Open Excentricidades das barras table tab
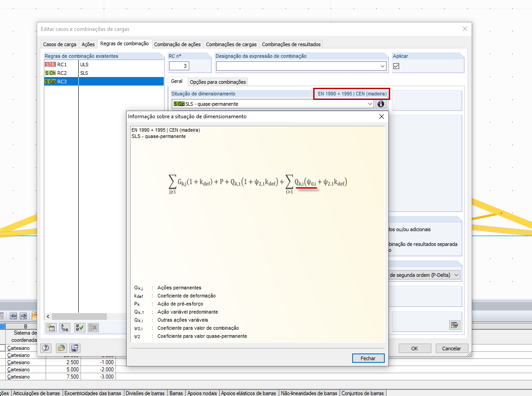 pos(93,393)
